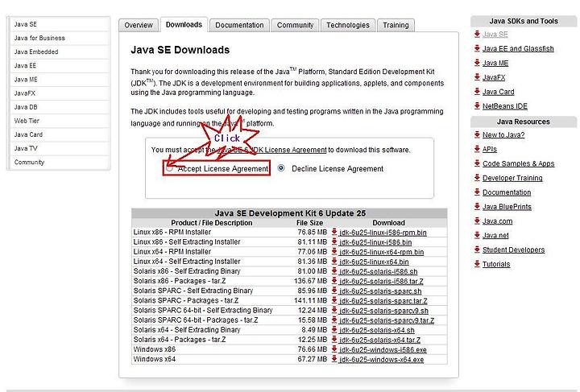Click download arrow icon beside jdk-6u25-linux-i586.bin
The height and width of the screenshot is (392, 580).
click(x=334, y=241)
